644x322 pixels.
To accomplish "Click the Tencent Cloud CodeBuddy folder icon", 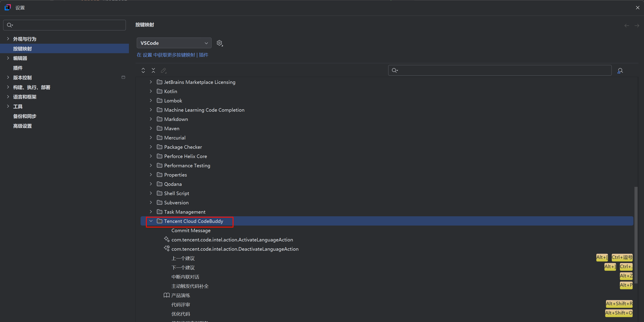I will coord(160,221).
